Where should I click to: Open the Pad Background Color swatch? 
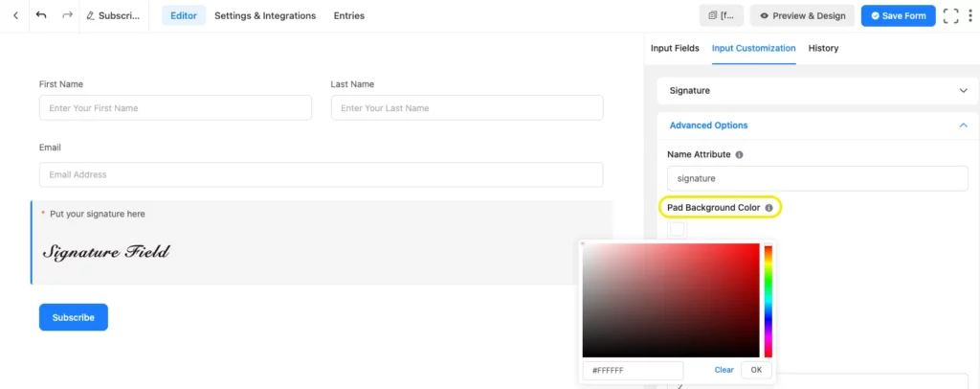[678, 230]
